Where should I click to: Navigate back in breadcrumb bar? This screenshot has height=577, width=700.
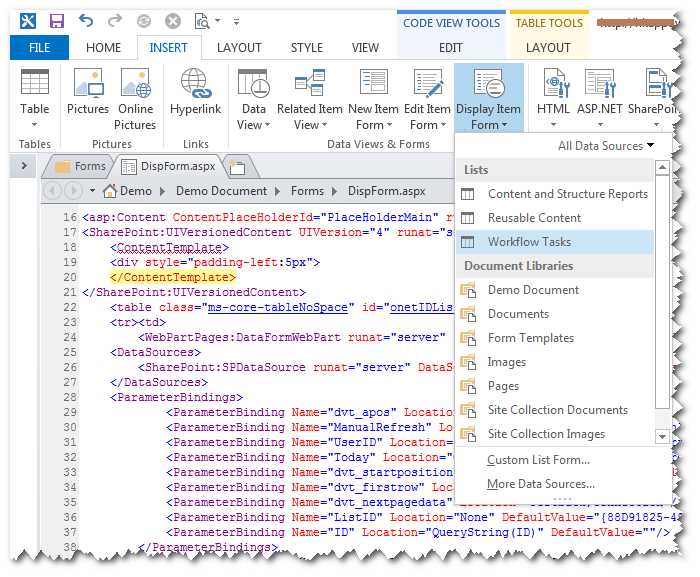coord(53,191)
